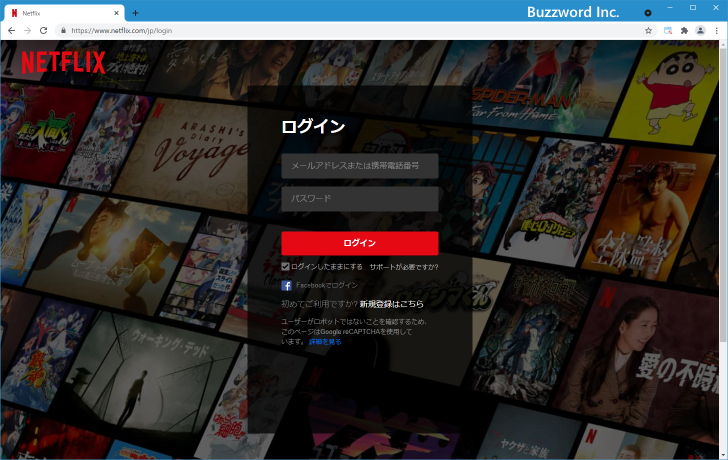Click the Facebookでログイン link
The height and width of the screenshot is (460, 728).
pos(327,285)
